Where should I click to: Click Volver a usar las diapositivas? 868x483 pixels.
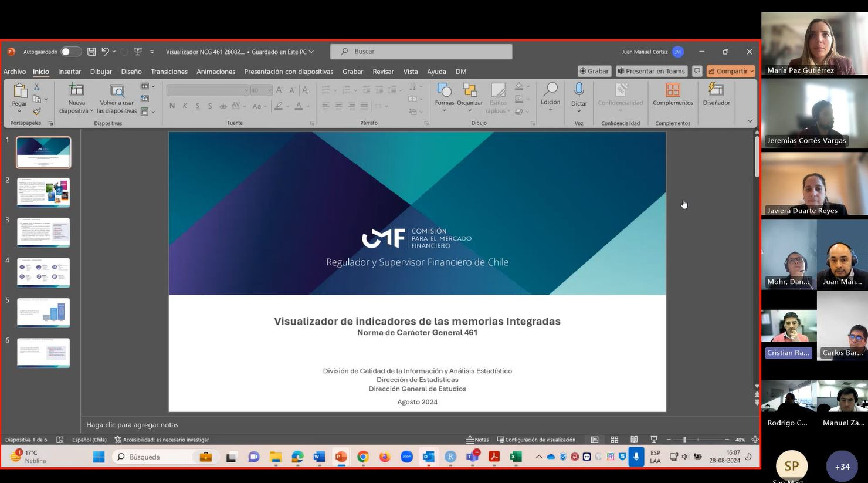117,98
